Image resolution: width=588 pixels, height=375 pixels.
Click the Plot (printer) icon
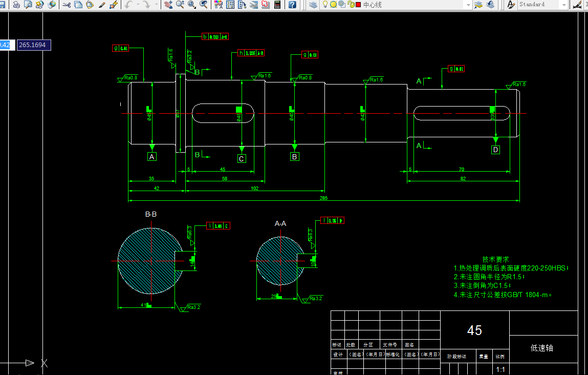pyautogui.click(x=16, y=5)
